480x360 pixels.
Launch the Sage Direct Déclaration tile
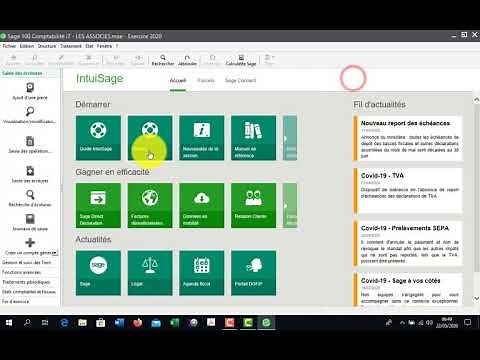[98, 205]
